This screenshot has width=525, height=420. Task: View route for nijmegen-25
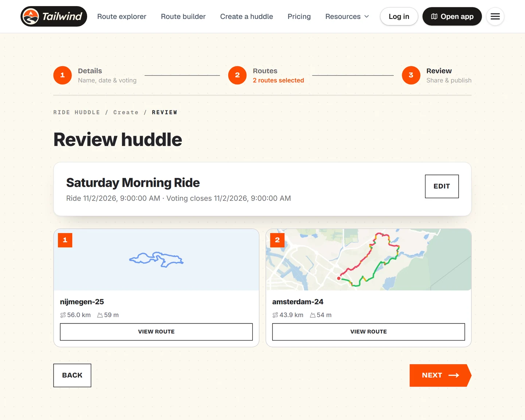pos(156,332)
